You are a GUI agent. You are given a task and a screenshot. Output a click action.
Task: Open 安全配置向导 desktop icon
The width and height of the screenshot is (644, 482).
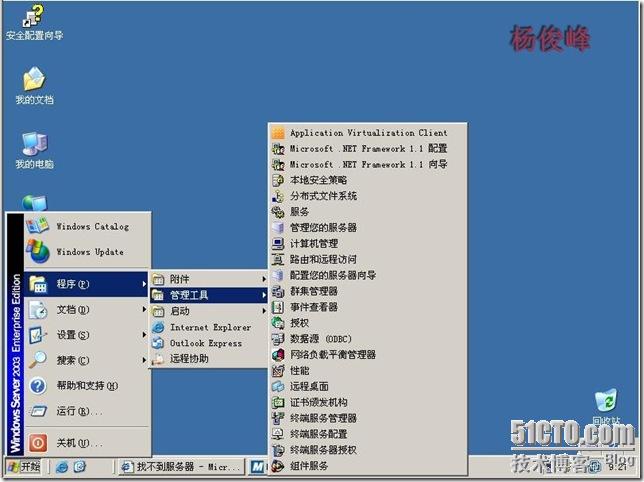click(x=34, y=23)
